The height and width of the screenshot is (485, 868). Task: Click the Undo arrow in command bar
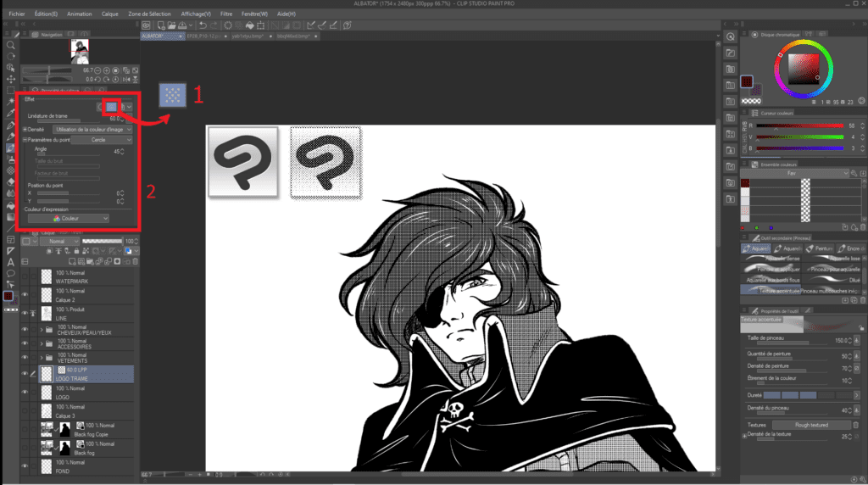coord(203,25)
